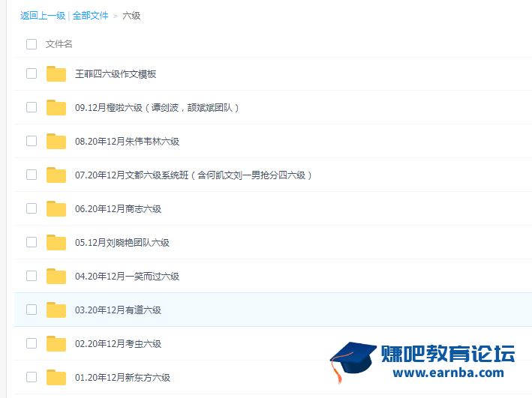The image size is (532, 398).
Task: Tick checkbox for 07.20年12月文都六级系统班
Action: point(32,175)
